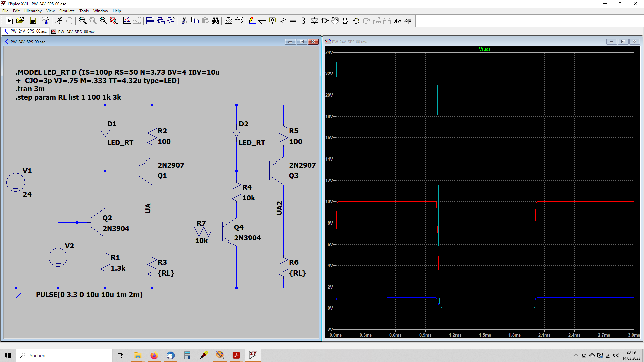Open File Explorer from the taskbar
The width and height of the screenshot is (644, 362).
(x=138, y=355)
